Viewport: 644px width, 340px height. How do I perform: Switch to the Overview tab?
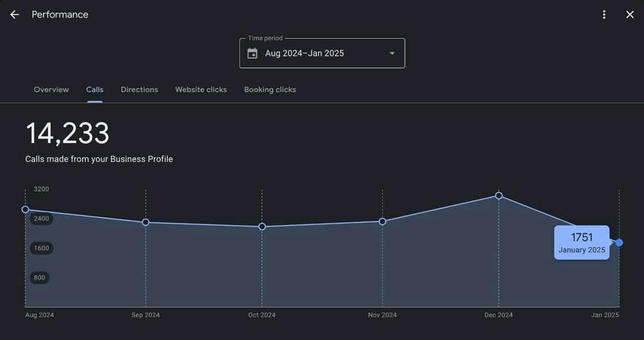[51, 90]
